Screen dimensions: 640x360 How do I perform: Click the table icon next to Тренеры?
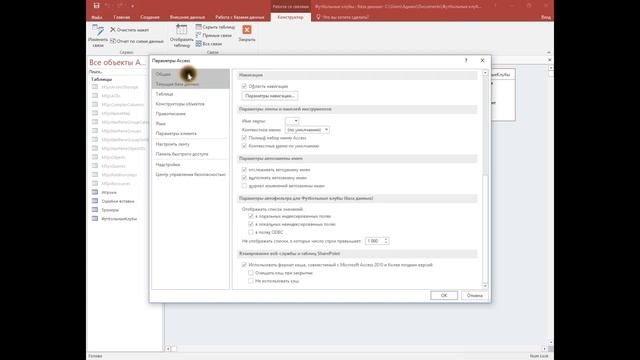(x=95, y=210)
